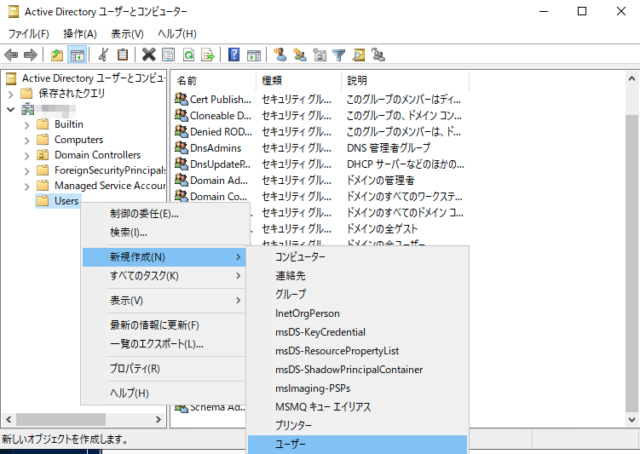Click the Export List toolbar icon
Screen dimensions: 640x454
point(208,55)
